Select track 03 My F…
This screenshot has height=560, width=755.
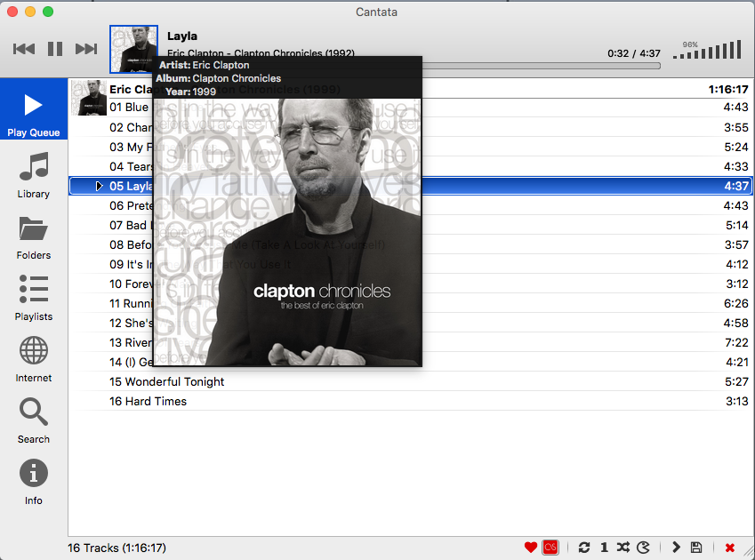[411, 147]
